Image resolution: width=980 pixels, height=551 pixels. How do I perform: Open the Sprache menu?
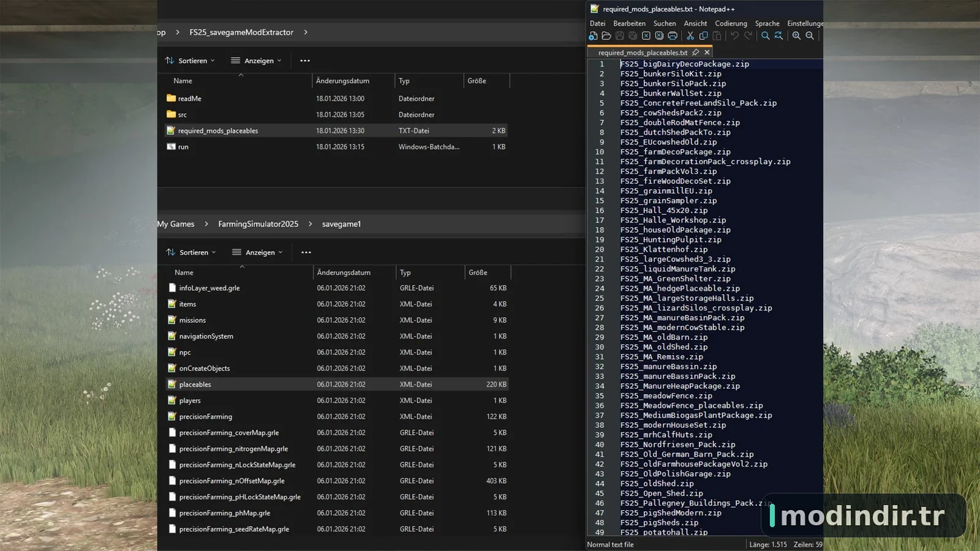767,23
